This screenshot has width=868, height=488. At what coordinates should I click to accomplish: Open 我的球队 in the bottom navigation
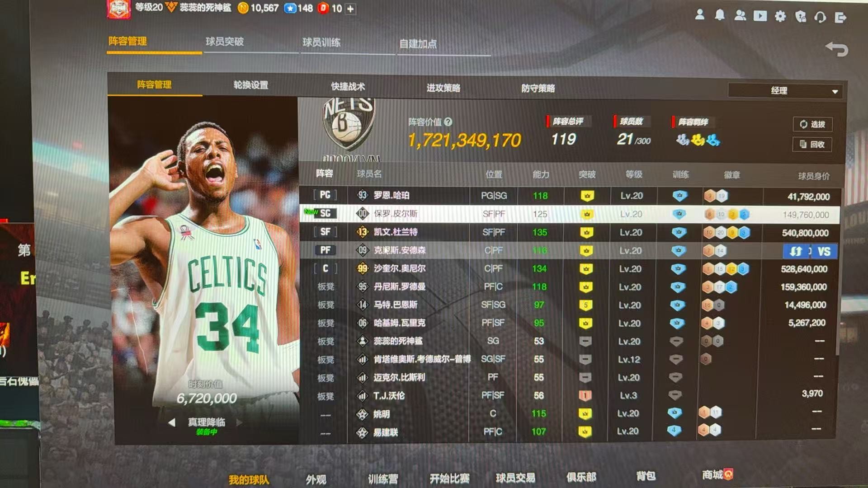pos(249,480)
